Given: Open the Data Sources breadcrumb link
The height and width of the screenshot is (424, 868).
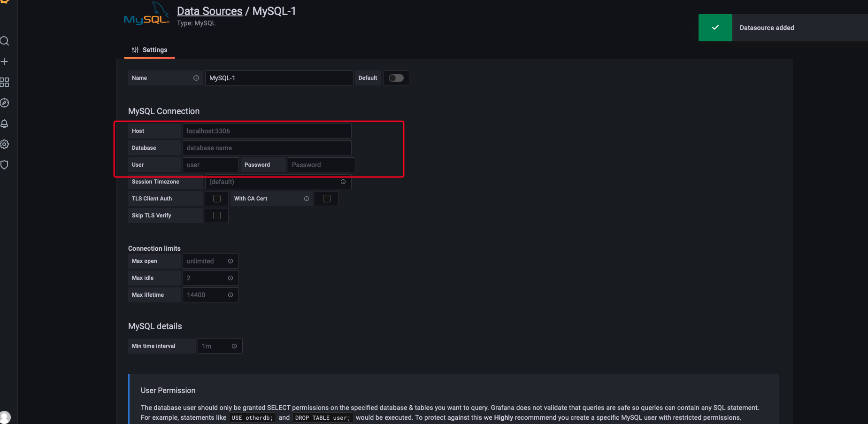Looking at the screenshot, I should coord(209,11).
